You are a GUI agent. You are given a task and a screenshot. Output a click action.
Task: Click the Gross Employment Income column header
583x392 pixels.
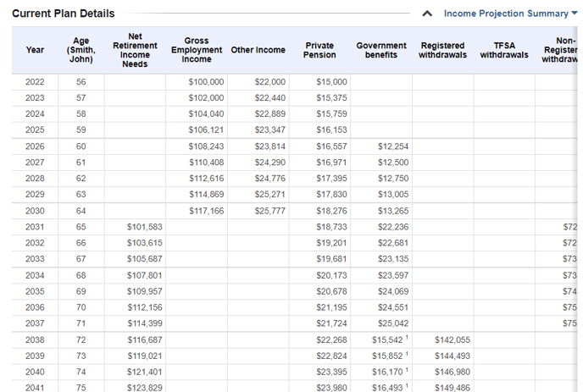[x=197, y=50]
